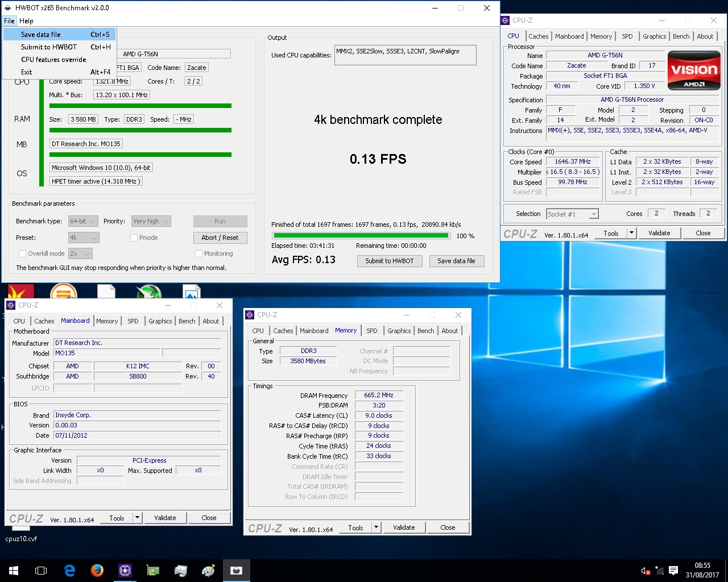The image size is (728, 582).
Task: Open the Paint palette taskbar icon
Action: click(x=209, y=571)
